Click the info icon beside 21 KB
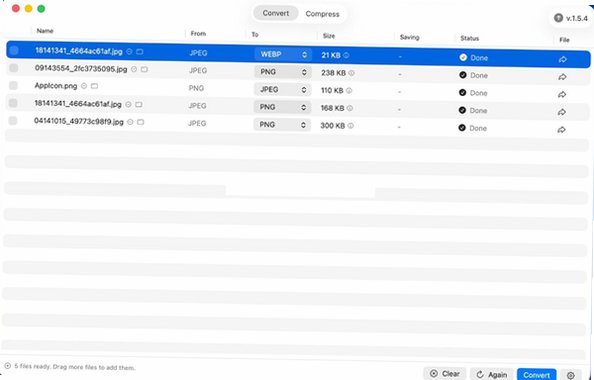 [346, 55]
